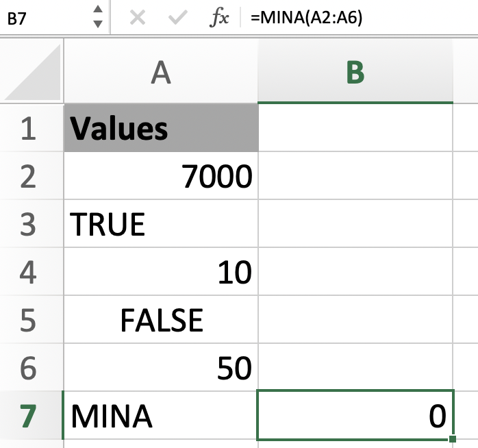Click the formula bar with =MINA(A2:A6)
The image size is (478, 448).
pos(356,17)
